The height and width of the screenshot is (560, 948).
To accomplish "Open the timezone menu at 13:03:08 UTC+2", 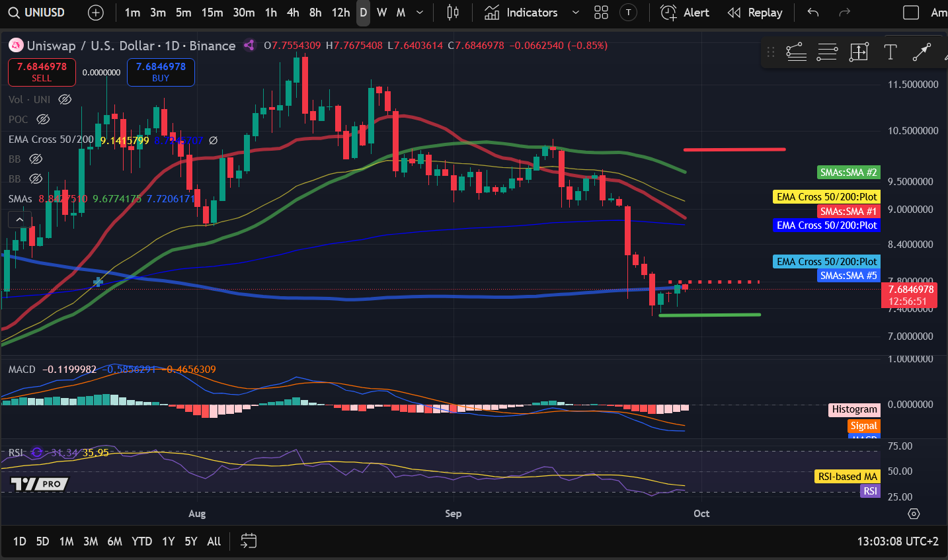I will pyautogui.click(x=898, y=541).
